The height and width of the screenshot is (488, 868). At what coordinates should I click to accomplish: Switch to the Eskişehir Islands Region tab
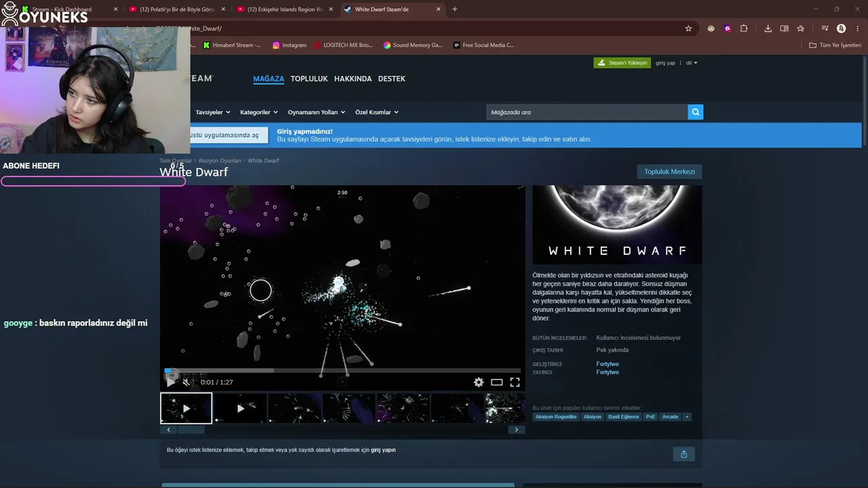(285, 9)
